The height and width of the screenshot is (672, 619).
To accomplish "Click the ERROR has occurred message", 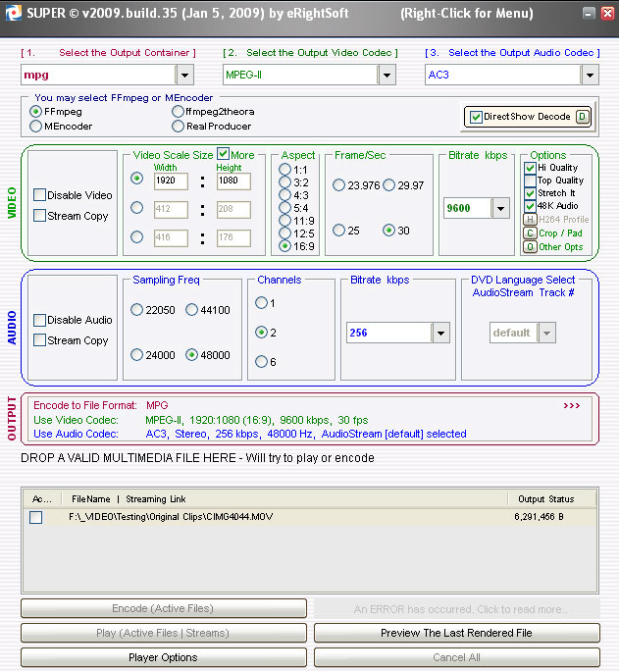I will click(x=457, y=609).
